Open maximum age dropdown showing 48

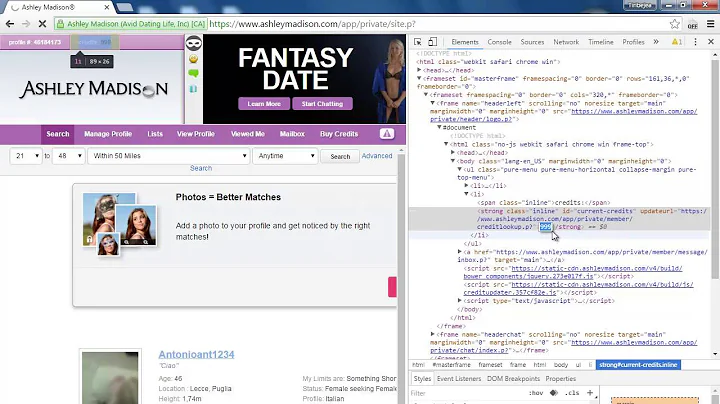(68, 156)
